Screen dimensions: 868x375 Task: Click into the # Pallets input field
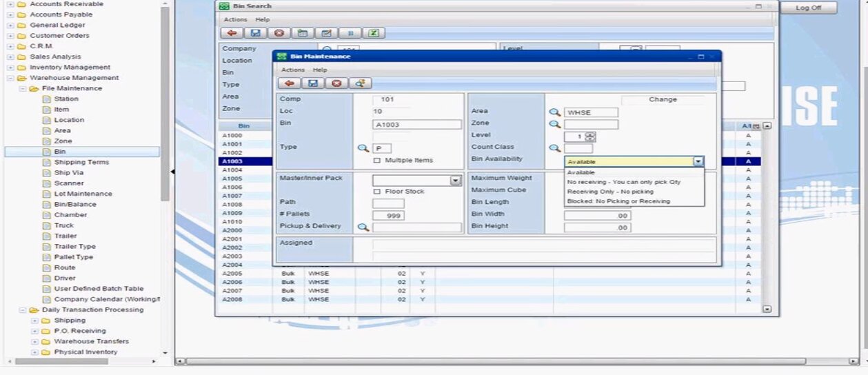point(388,216)
